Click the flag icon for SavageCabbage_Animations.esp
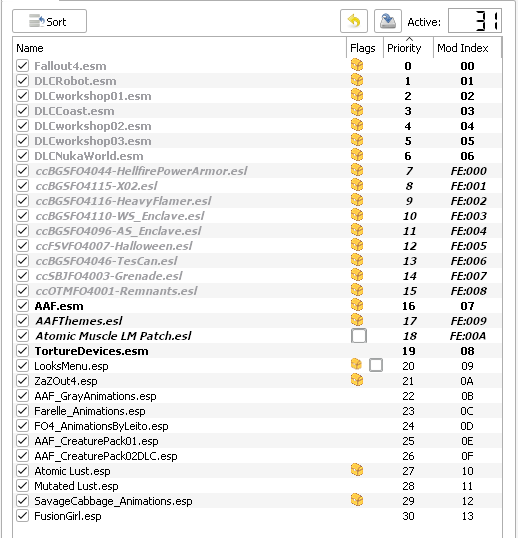Screen dimensions: 518x538 [357, 500]
